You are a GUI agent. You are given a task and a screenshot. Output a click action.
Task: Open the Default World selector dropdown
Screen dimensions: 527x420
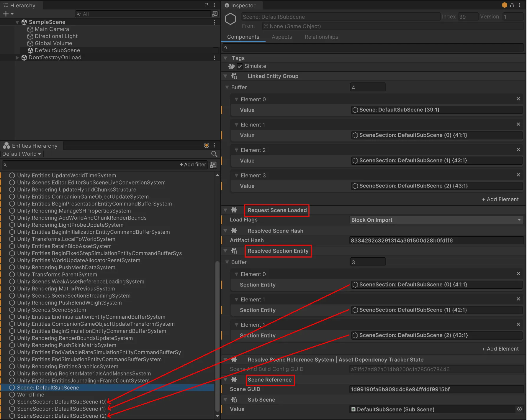click(x=22, y=154)
